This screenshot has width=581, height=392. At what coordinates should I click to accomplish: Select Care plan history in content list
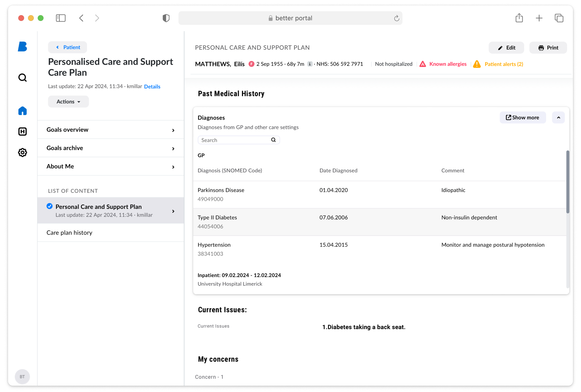click(69, 233)
